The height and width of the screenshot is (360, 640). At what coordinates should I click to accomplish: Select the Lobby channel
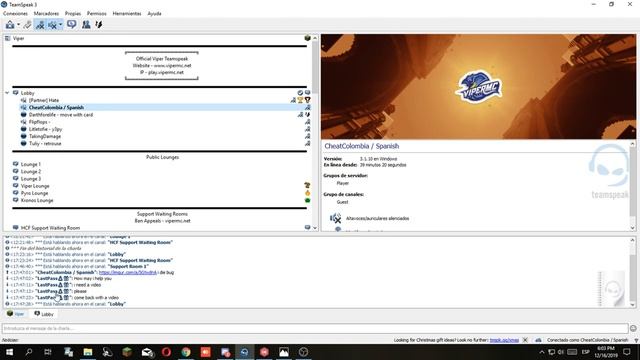point(27,93)
